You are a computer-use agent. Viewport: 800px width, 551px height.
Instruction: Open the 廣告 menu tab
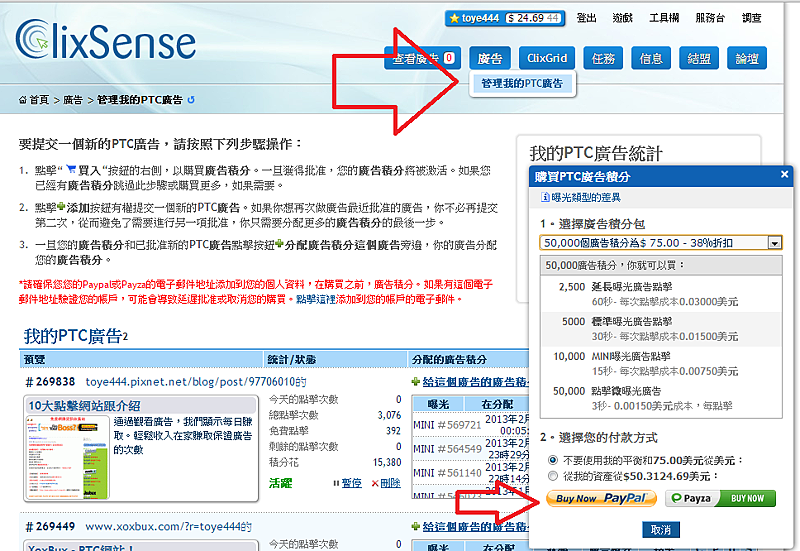(490, 58)
